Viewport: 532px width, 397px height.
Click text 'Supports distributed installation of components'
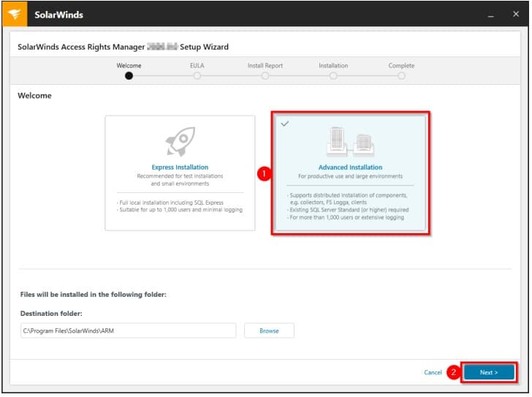348,195
